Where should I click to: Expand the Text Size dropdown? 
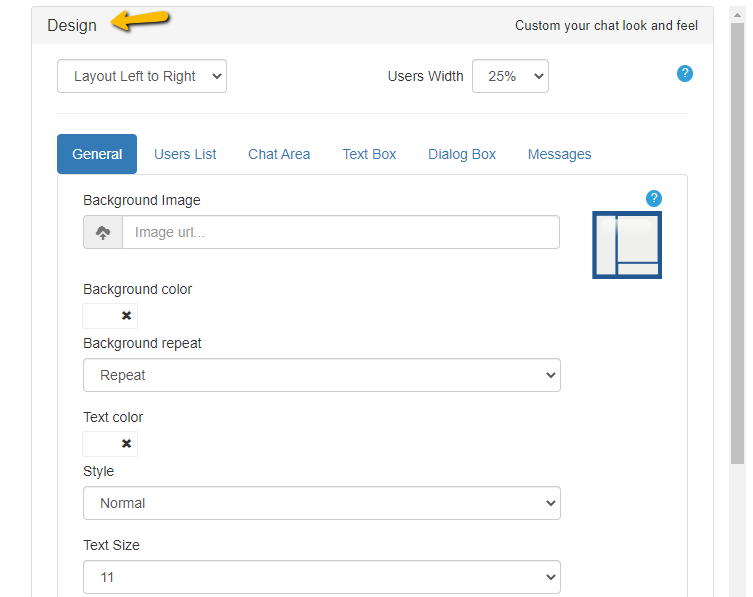[x=321, y=577]
